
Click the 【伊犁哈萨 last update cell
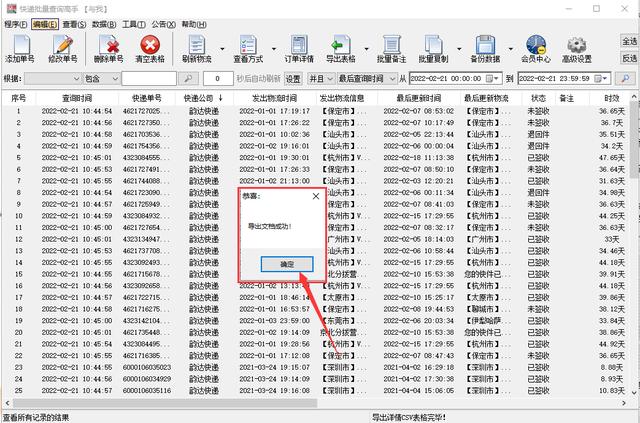click(486, 321)
